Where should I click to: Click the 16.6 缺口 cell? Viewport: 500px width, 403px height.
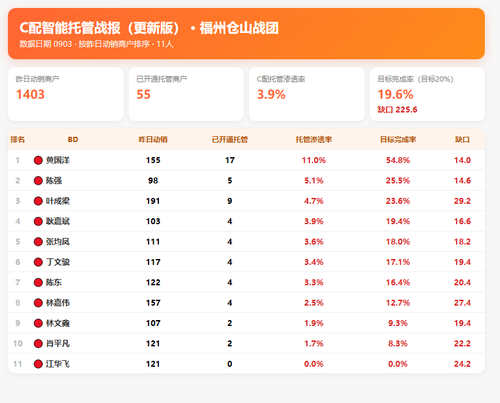[x=462, y=221]
